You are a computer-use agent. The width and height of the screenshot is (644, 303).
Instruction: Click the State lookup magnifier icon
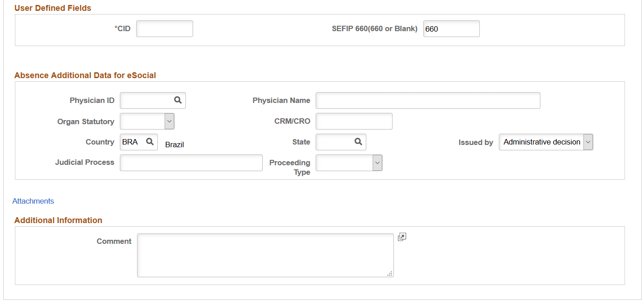(358, 142)
